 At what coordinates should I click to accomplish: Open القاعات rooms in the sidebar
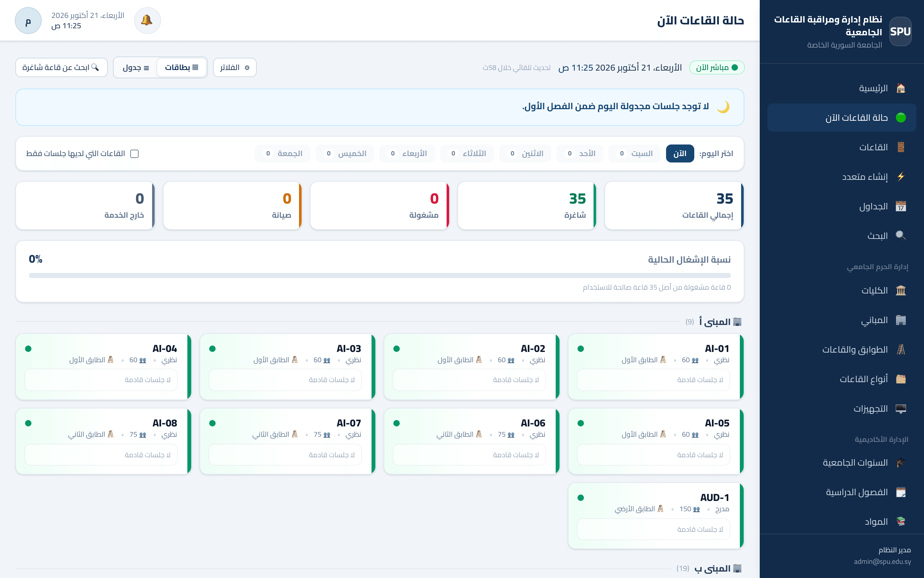[x=842, y=147]
